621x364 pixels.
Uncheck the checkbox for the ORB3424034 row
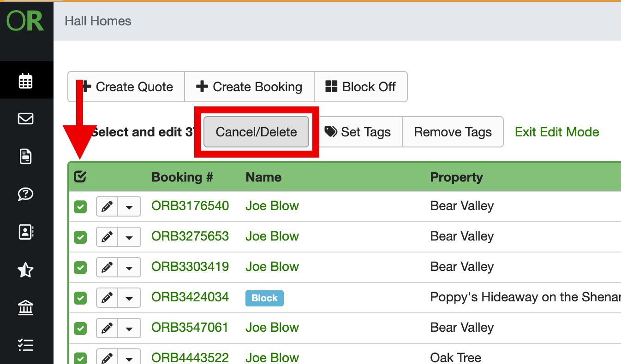[x=80, y=298]
